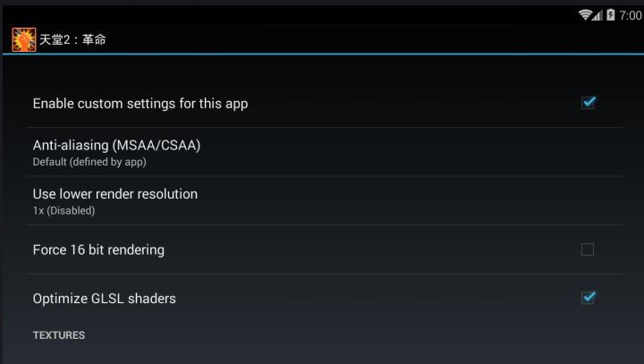The image size is (644, 364).
Task: Tap the cellular signal strength icon
Action: [597, 15]
